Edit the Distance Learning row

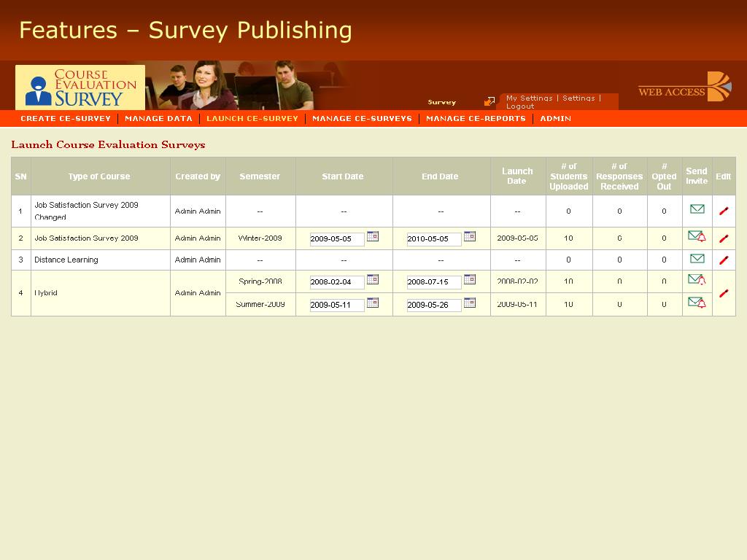(x=724, y=260)
